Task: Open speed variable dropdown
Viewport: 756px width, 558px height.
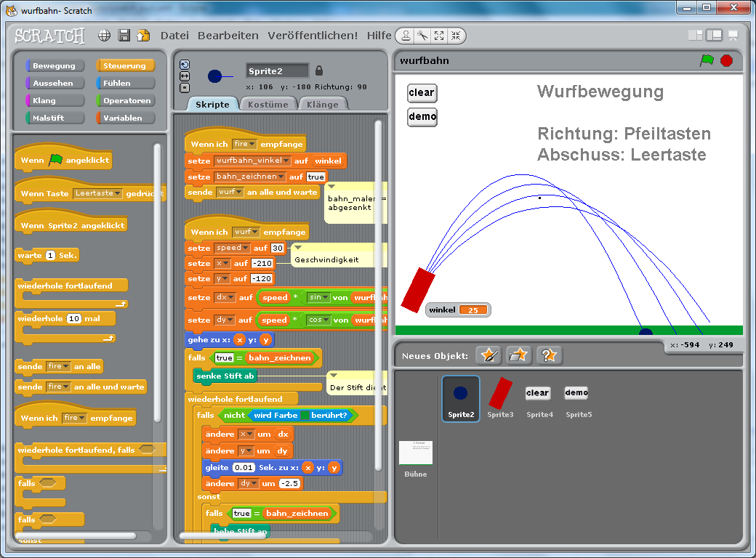Action: click(232, 248)
